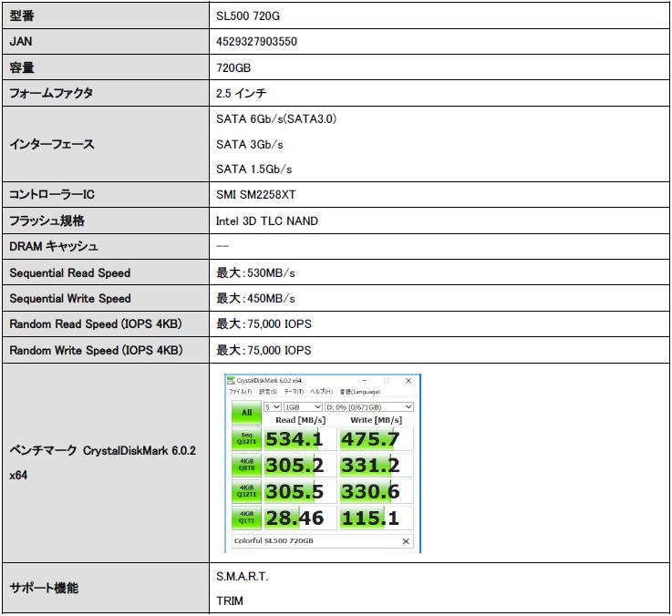Click the 最大:530MB/s read speed value

pos(255,272)
